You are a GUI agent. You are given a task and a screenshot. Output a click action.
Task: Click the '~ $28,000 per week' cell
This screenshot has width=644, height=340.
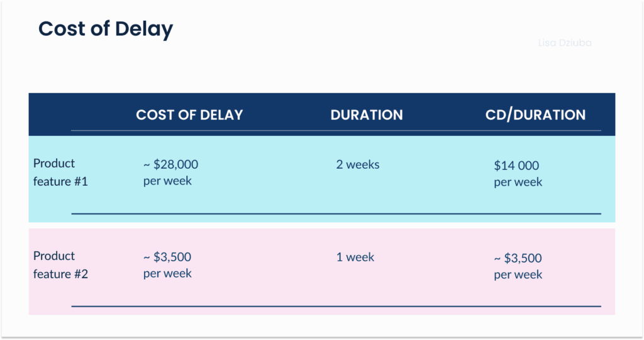pos(170,173)
